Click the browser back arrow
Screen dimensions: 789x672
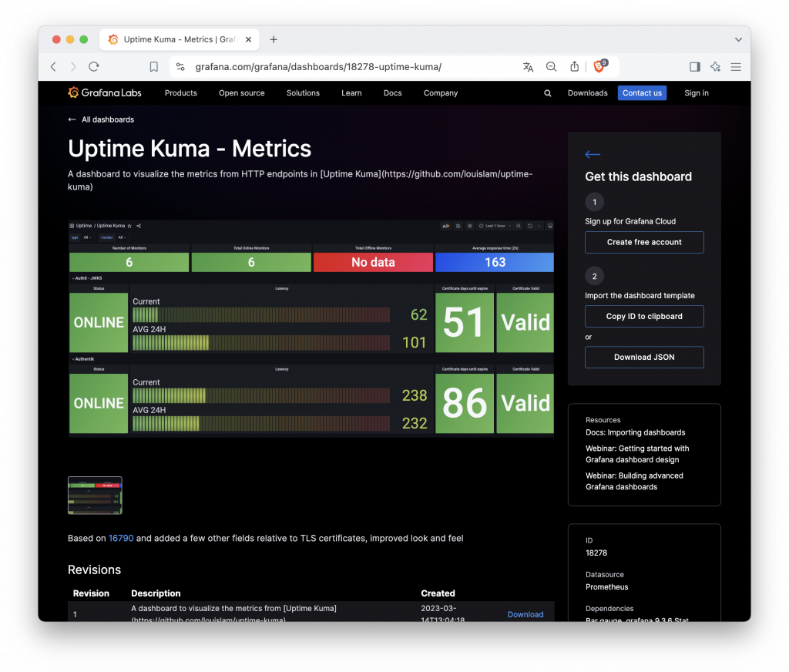pyautogui.click(x=53, y=66)
